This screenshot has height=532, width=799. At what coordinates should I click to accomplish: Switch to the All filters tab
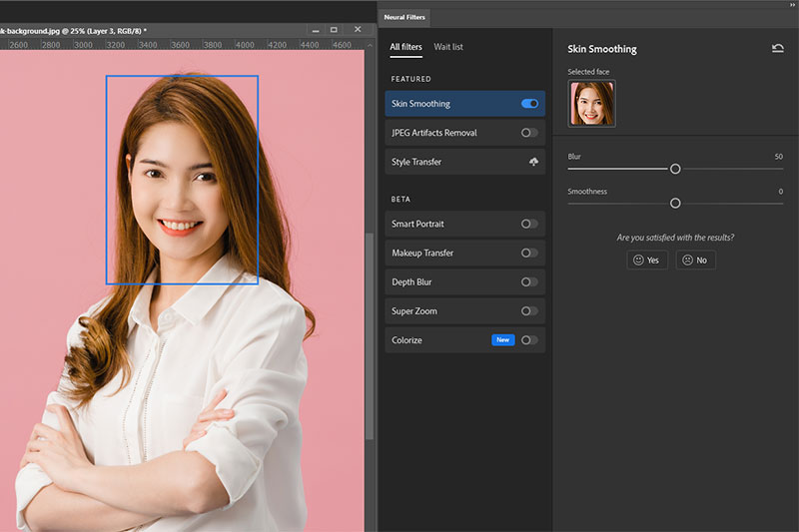(405, 47)
